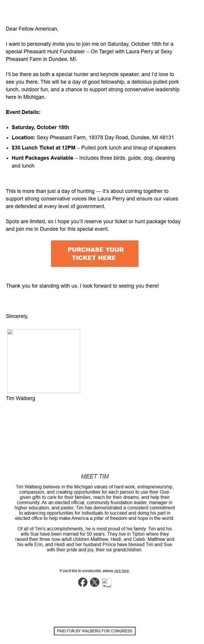Click the 'Sincerely,' closing line
204x644 pixels.
(x=17, y=316)
